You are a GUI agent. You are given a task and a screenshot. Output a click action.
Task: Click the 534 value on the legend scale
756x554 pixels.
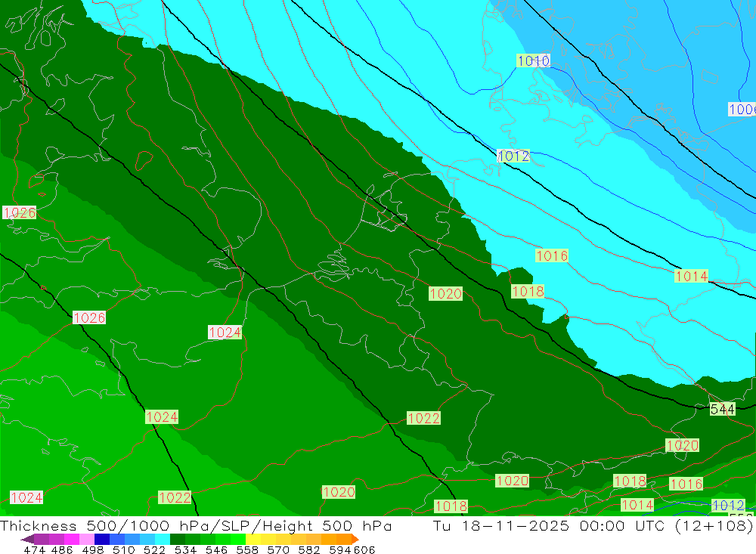click(x=185, y=549)
